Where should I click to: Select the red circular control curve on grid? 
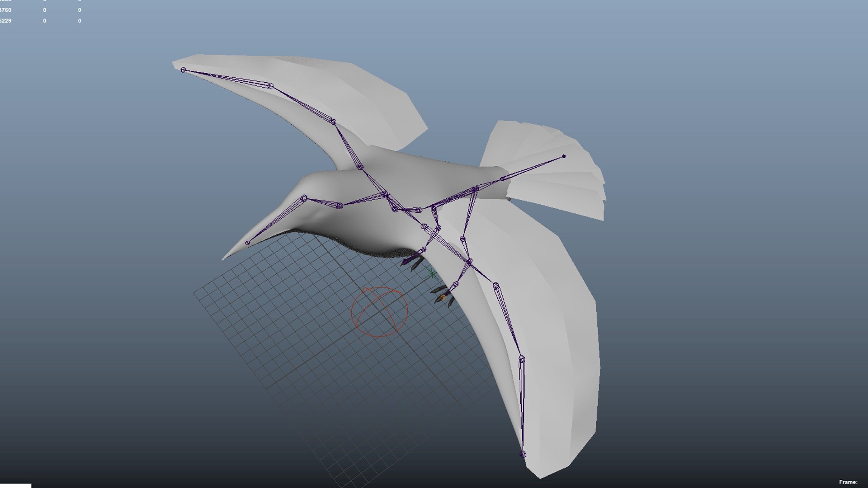coord(380,312)
